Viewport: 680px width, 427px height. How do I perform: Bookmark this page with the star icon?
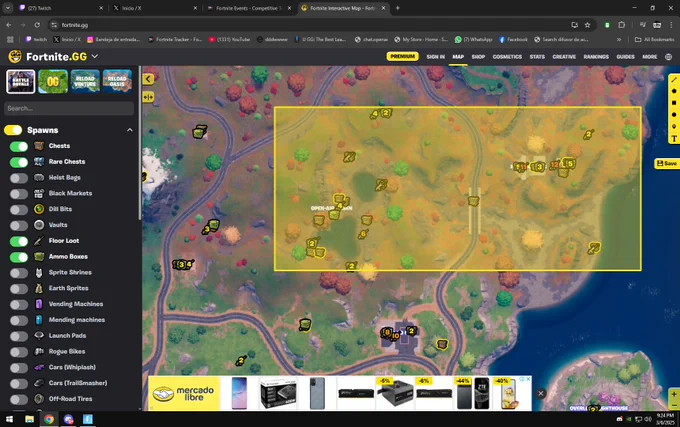tap(587, 25)
